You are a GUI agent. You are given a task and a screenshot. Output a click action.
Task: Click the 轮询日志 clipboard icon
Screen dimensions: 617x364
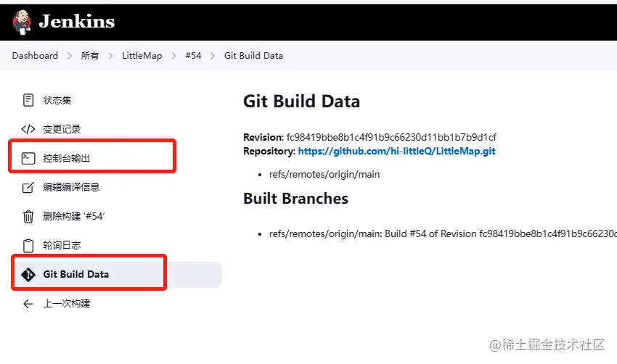(x=28, y=245)
